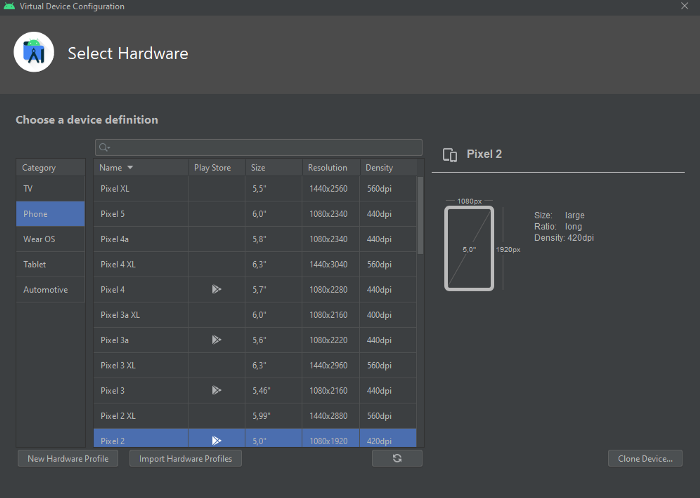Select the Phone category

pyautogui.click(x=50, y=214)
